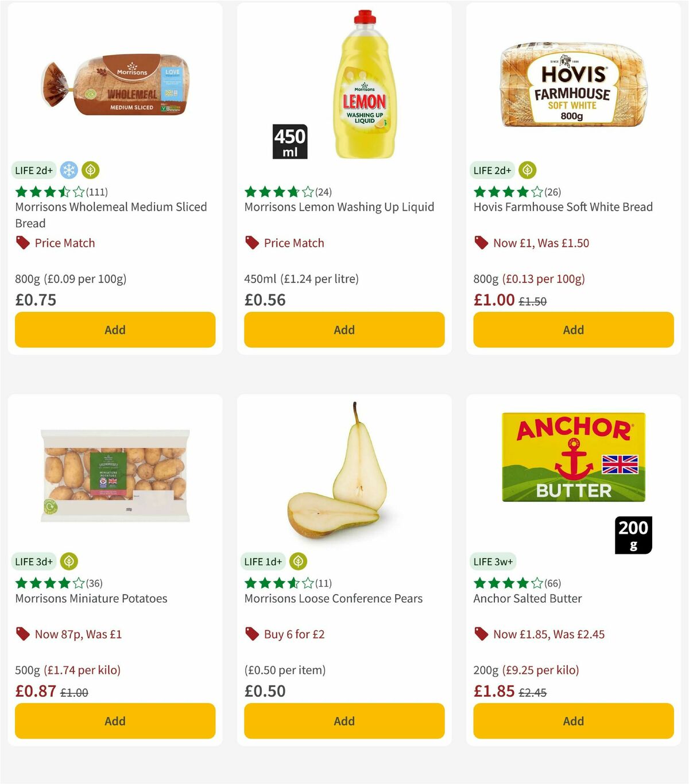Select the green leaf icon beside Hovis LIFE badge
Image resolution: width=689 pixels, height=784 pixels.
click(x=527, y=170)
